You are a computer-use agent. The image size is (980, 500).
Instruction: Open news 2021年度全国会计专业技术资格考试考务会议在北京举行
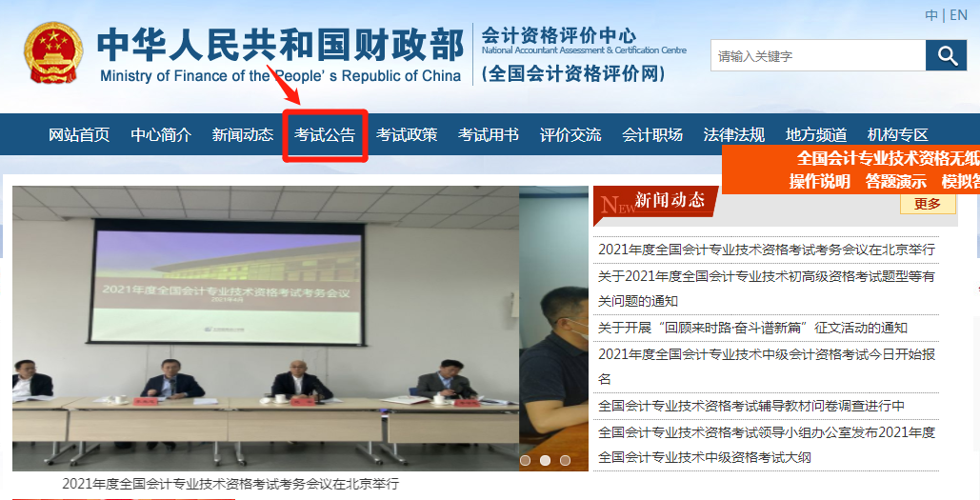pyautogui.click(x=767, y=250)
